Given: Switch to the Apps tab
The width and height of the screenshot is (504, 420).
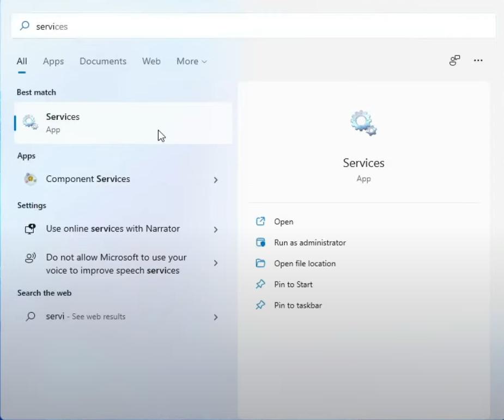Looking at the screenshot, I should click(53, 61).
